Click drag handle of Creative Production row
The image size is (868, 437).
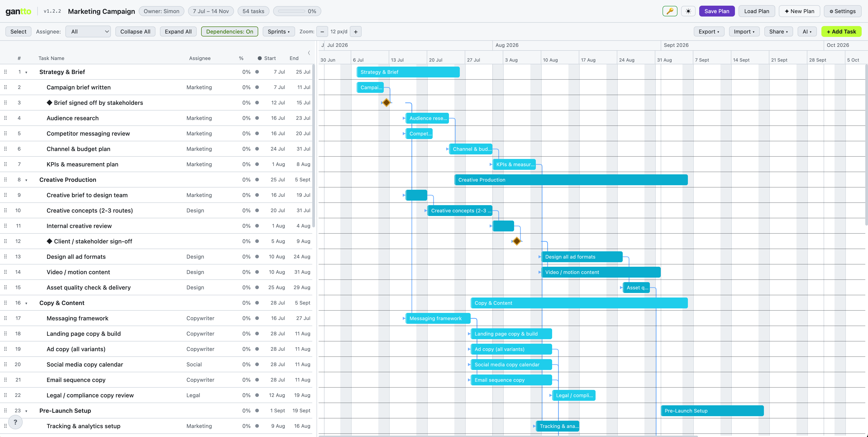[x=5, y=180]
